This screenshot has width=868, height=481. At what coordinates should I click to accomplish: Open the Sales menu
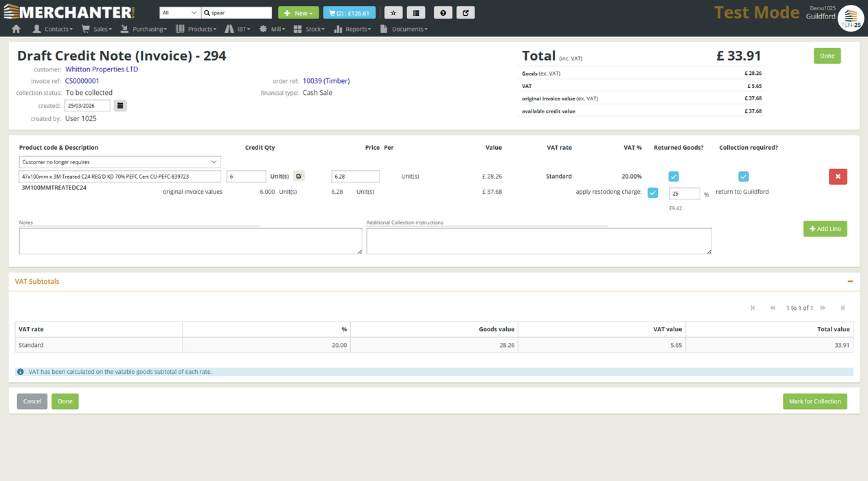click(x=98, y=29)
